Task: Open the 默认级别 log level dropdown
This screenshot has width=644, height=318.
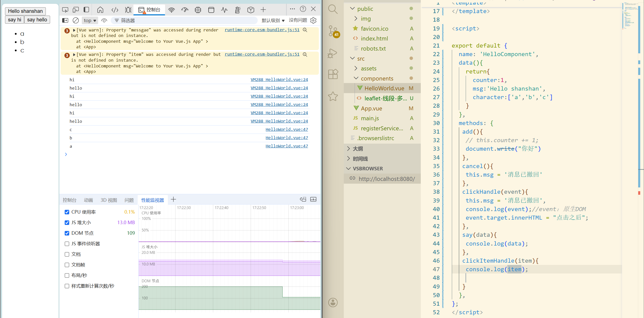Action: coord(273,20)
